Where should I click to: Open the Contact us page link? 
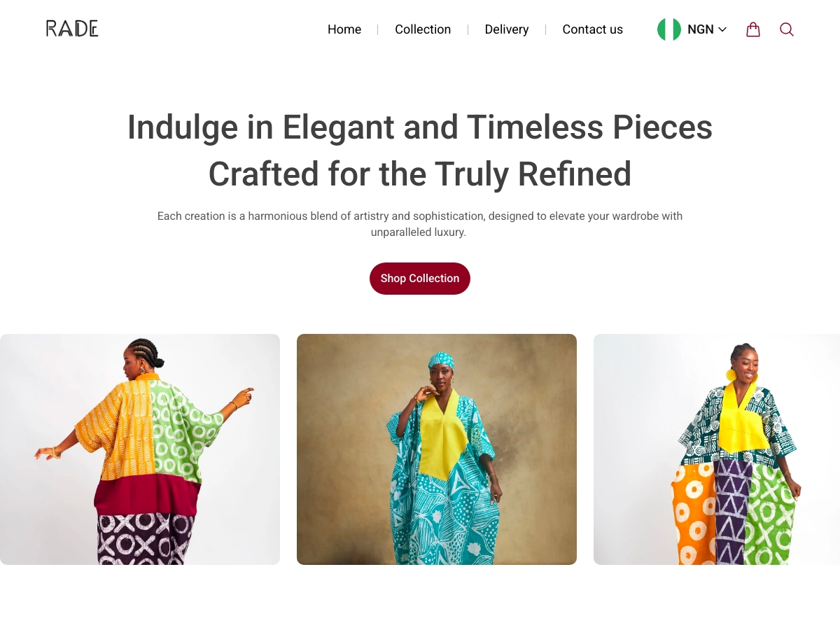click(592, 29)
